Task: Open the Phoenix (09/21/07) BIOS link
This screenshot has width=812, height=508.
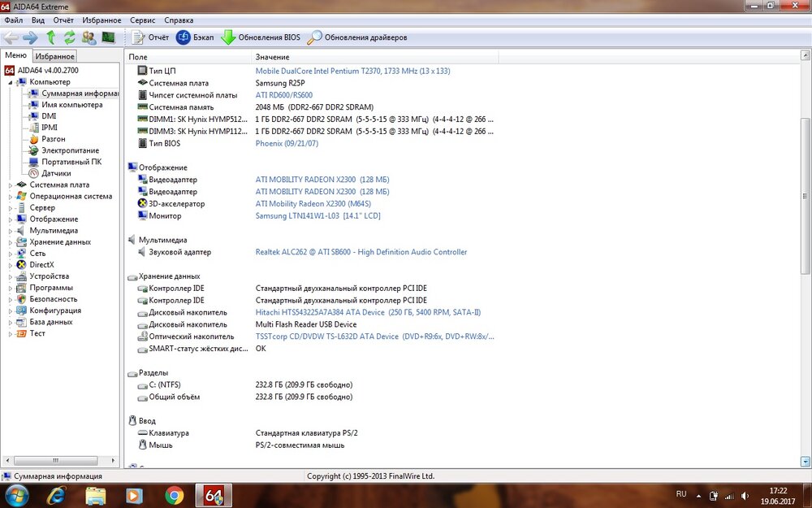Action: tap(287, 143)
